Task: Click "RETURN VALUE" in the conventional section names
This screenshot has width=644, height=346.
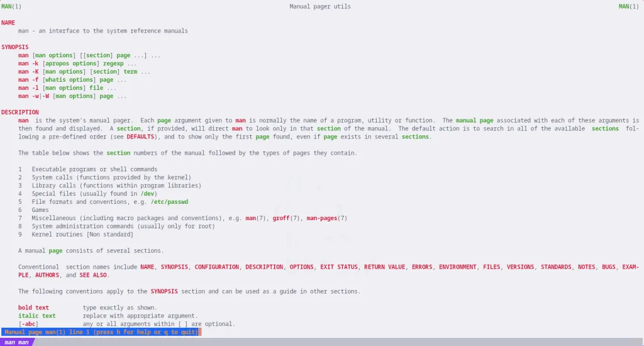Action: [x=384, y=267]
